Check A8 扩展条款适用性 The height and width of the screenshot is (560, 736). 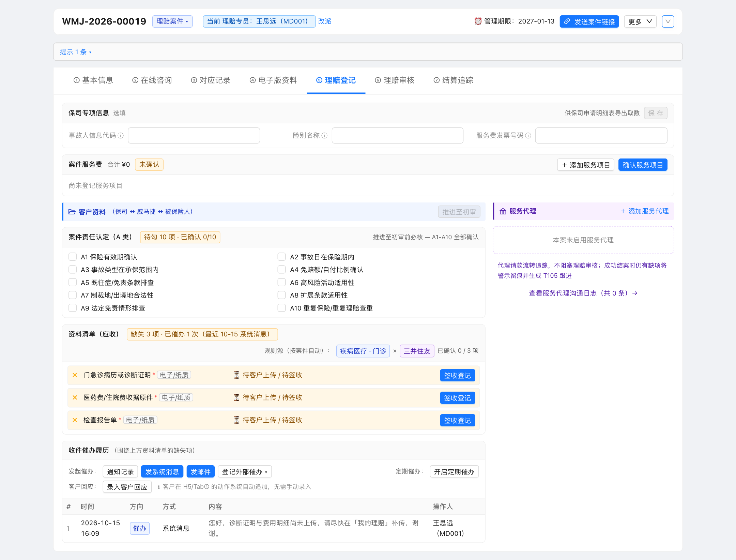click(281, 295)
